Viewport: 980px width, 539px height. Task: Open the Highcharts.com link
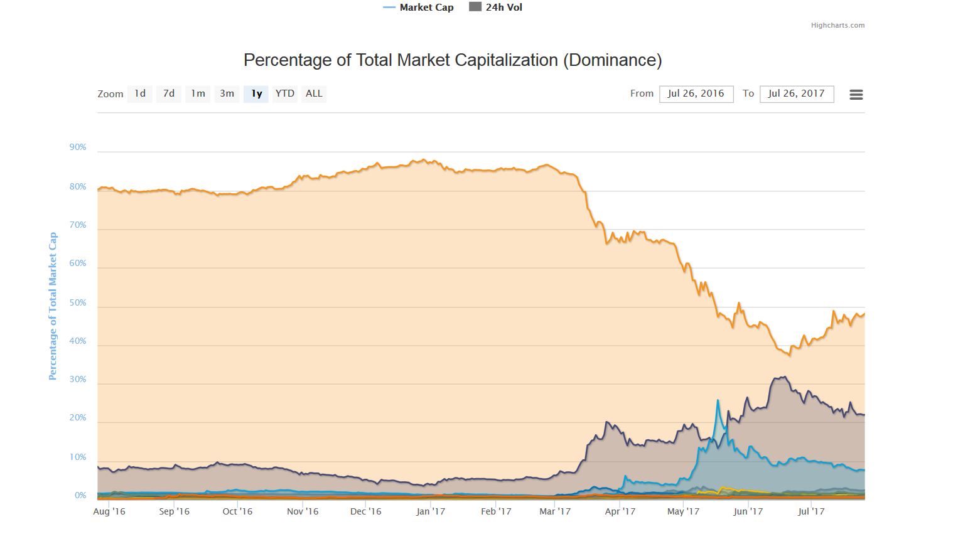coord(838,25)
